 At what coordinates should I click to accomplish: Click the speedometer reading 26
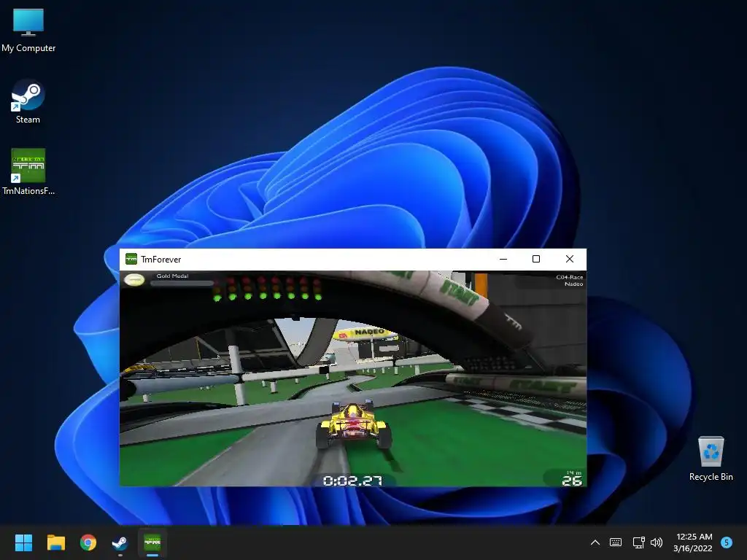point(572,481)
